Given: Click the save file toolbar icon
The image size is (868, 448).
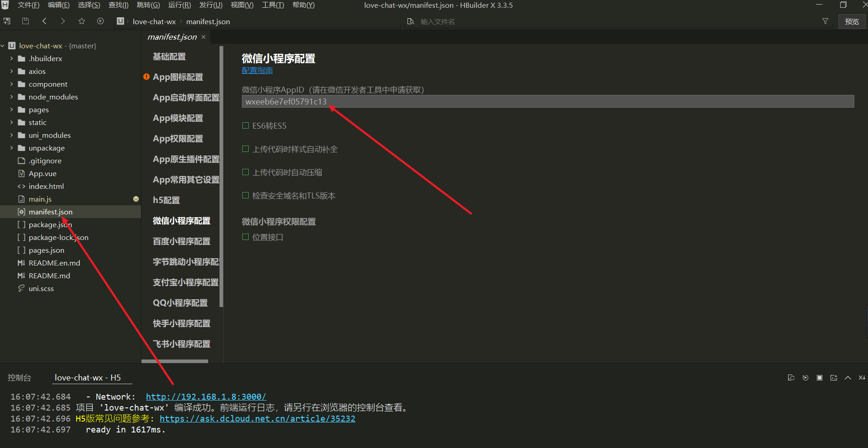Looking at the screenshot, I should coord(26,21).
